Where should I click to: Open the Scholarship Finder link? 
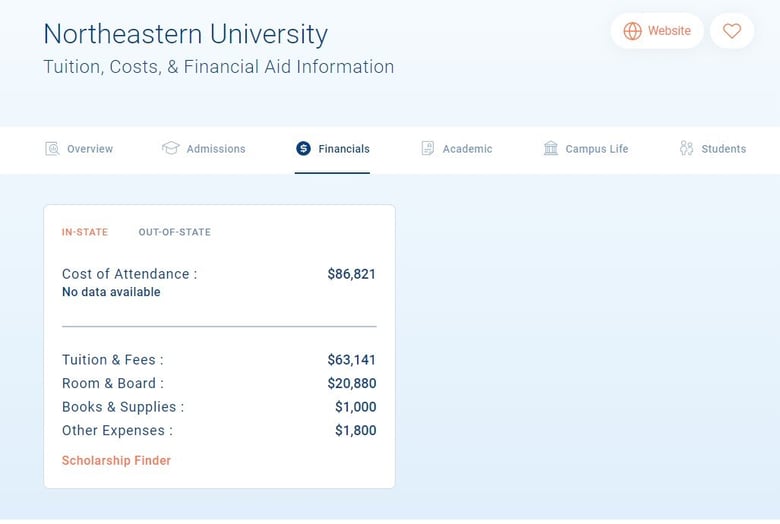[116, 460]
